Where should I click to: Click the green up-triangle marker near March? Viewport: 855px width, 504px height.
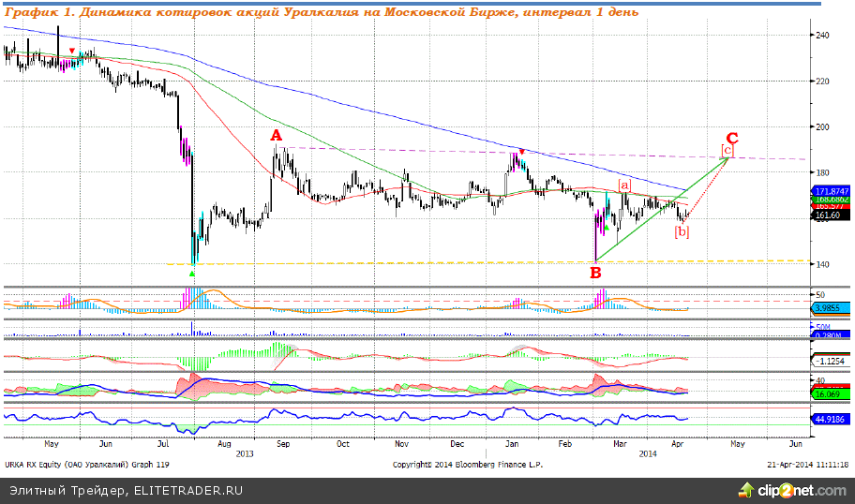[x=606, y=227]
